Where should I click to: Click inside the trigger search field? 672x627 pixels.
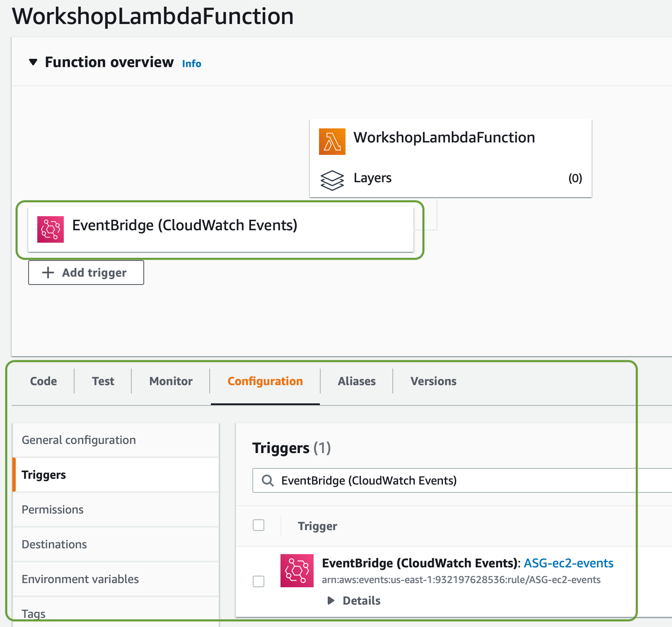[x=414, y=480]
